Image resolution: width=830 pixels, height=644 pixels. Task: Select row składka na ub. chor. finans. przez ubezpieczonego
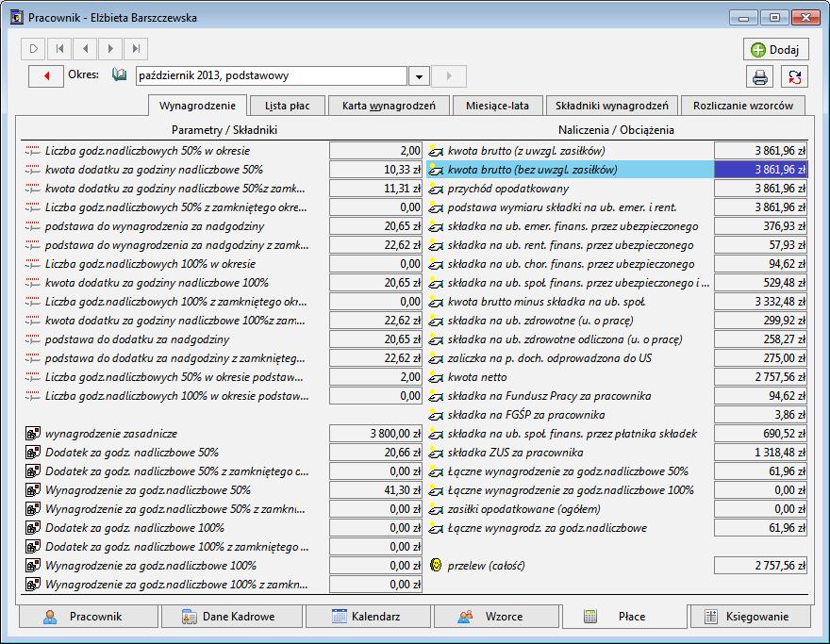pos(617,264)
